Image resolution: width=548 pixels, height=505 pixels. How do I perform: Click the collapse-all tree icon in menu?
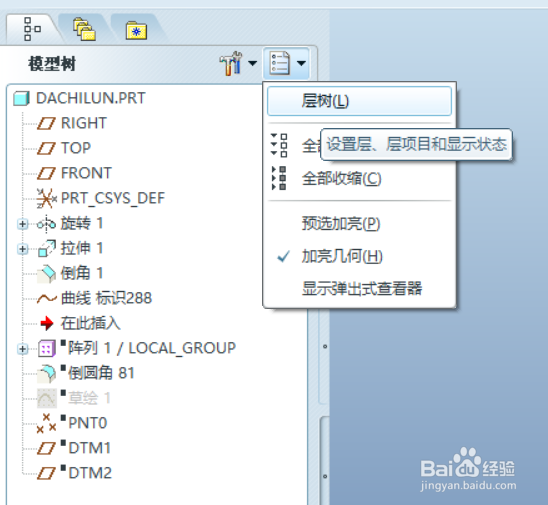tap(279, 178)
